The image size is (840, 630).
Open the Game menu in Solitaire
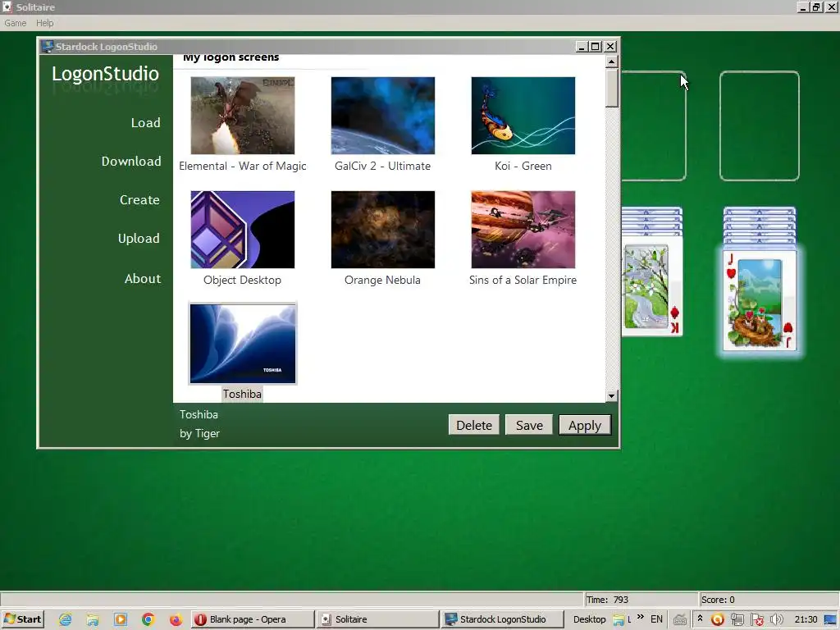tap(15, 23)
